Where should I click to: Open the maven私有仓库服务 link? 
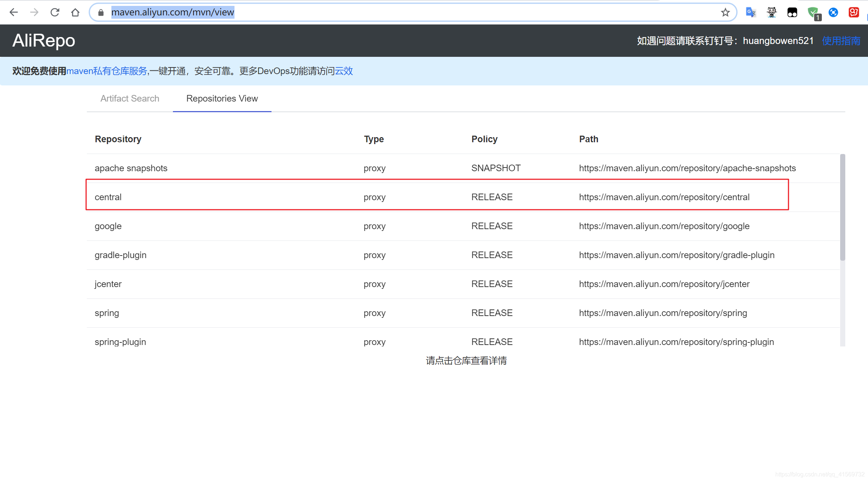click(x=107, y=71)
